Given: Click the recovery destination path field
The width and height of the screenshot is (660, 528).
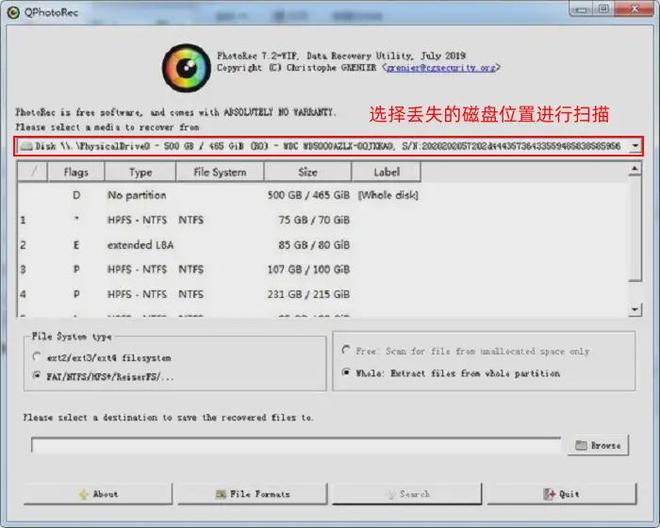Looking at the screenshot, I should [295, 446].
